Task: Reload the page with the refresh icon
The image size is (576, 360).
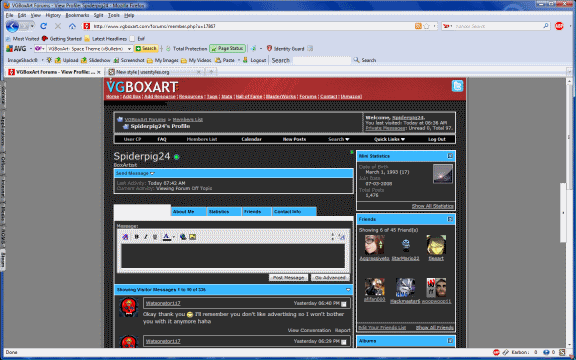Action: pyautogui.click(x=43, y=26)
